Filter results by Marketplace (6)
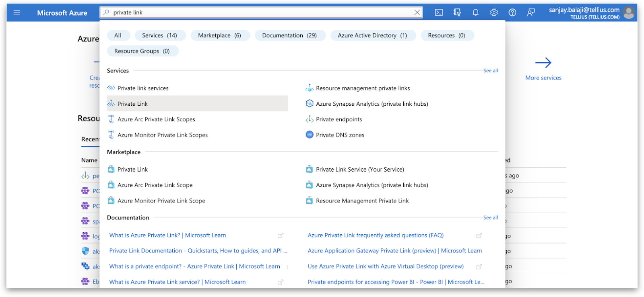The height and width of the screenshot is (297, 644). pos(219,35)
